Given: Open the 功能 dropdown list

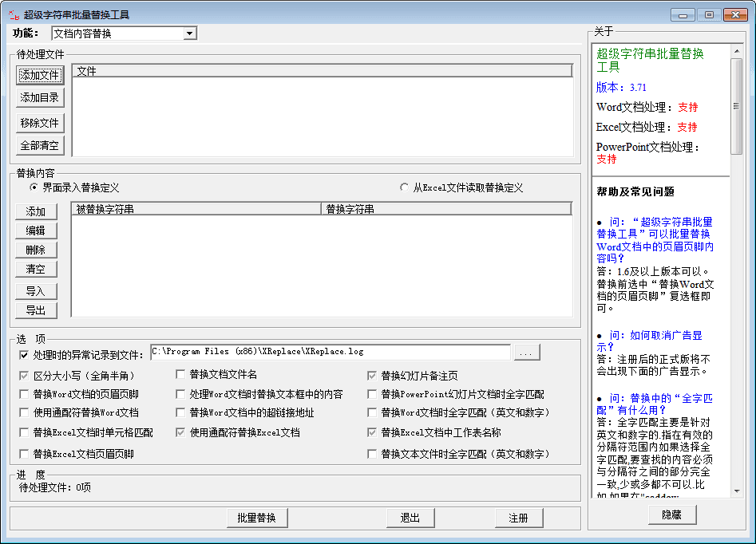Looking at the screenshot, I should [189, 34].
